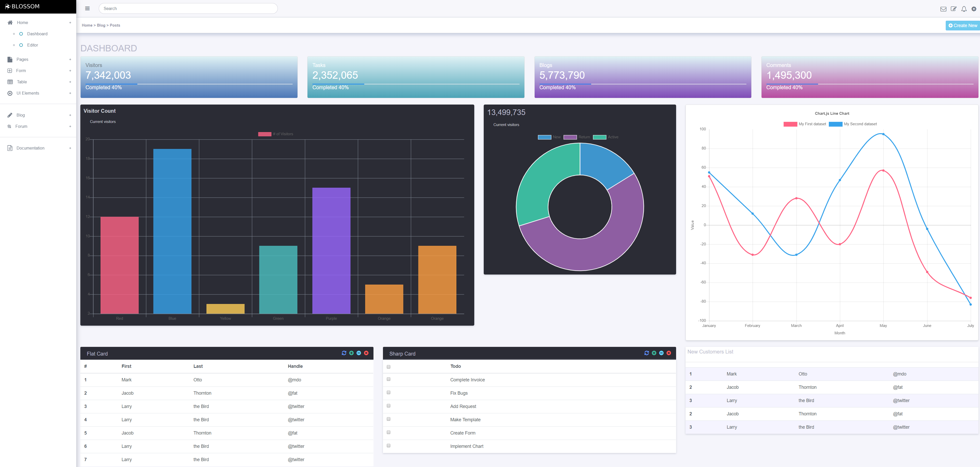
Task: Navigate to Blog in the breadcrumb
Action: 101,25
